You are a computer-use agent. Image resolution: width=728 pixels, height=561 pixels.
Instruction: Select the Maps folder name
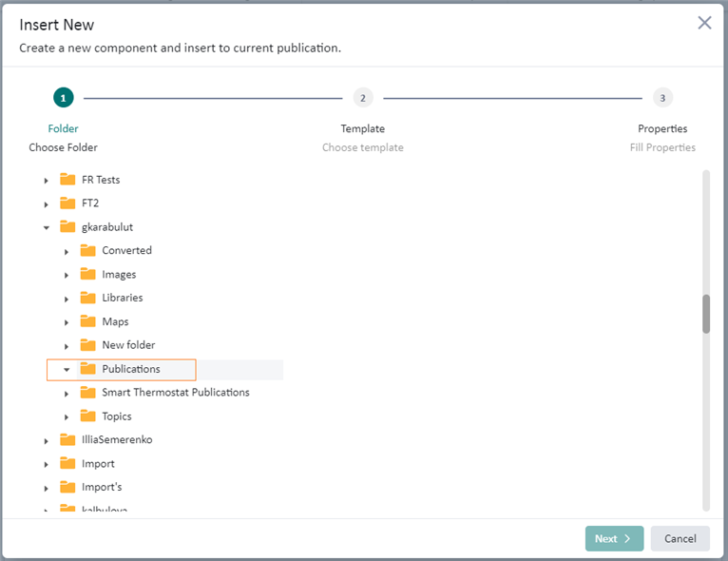point(115,321)
